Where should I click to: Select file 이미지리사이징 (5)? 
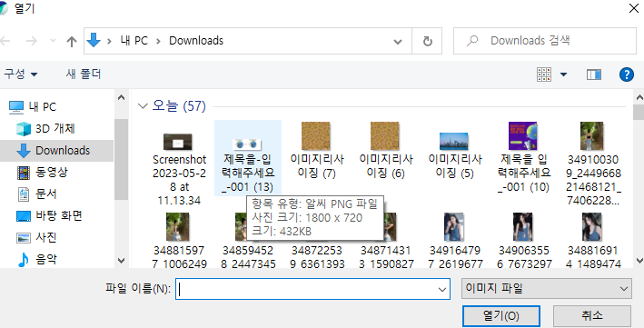[x=454, y=156]
